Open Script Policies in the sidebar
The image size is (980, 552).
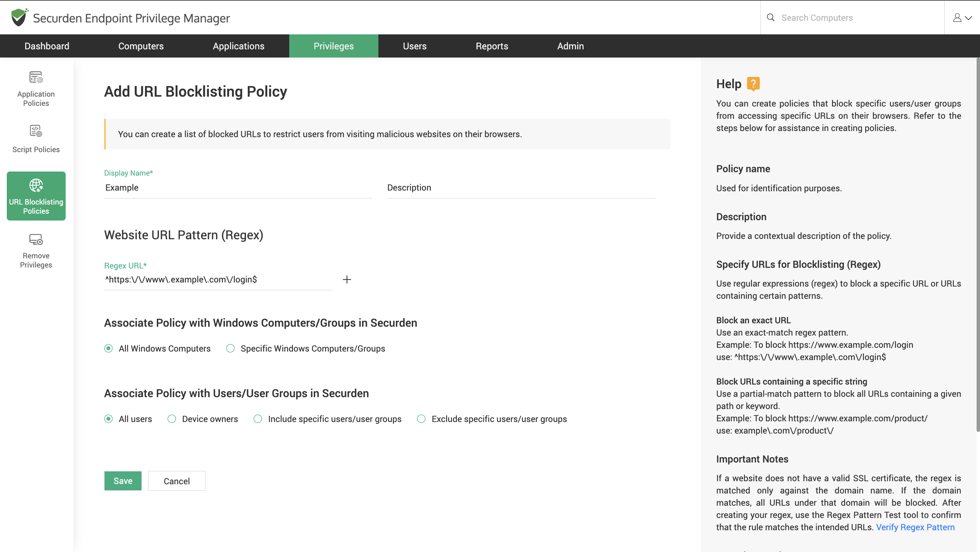(x=36, y=139)
